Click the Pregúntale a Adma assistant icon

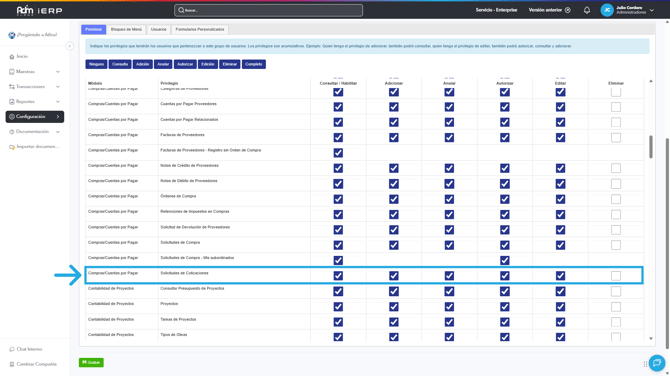[x=12, y=35]
